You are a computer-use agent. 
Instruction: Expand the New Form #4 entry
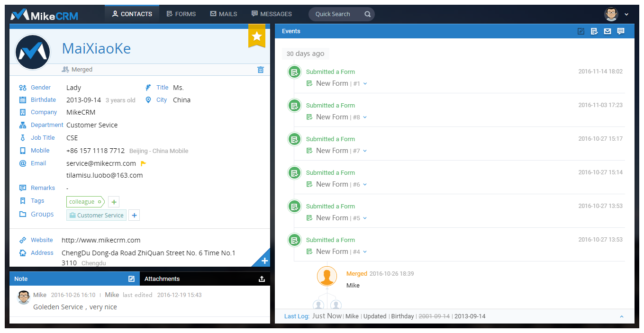point(365,252)
